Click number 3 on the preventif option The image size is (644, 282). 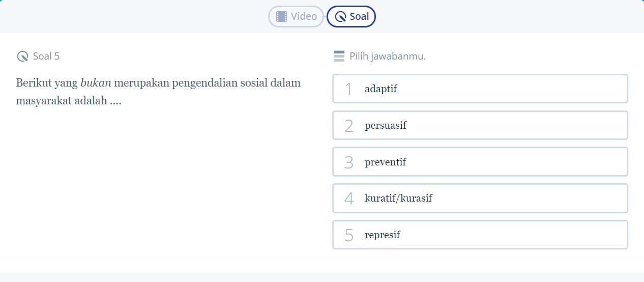(348, 162)
